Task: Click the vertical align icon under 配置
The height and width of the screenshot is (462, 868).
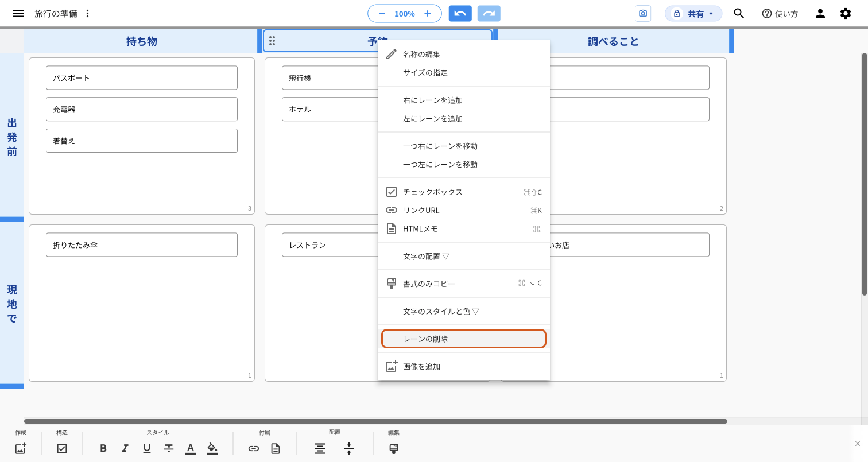Action: pyautogui.click(x=349, y=448)
